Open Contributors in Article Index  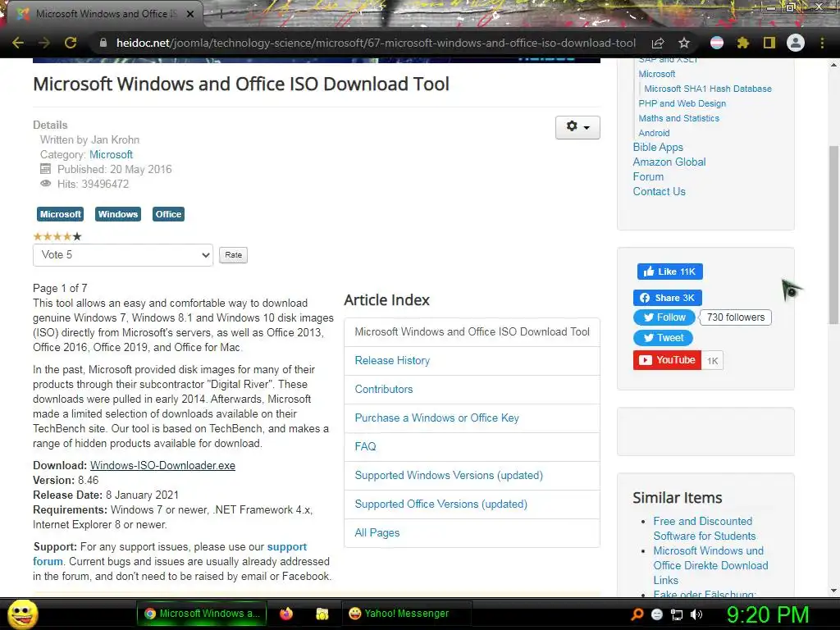click(x=384, y=390)
